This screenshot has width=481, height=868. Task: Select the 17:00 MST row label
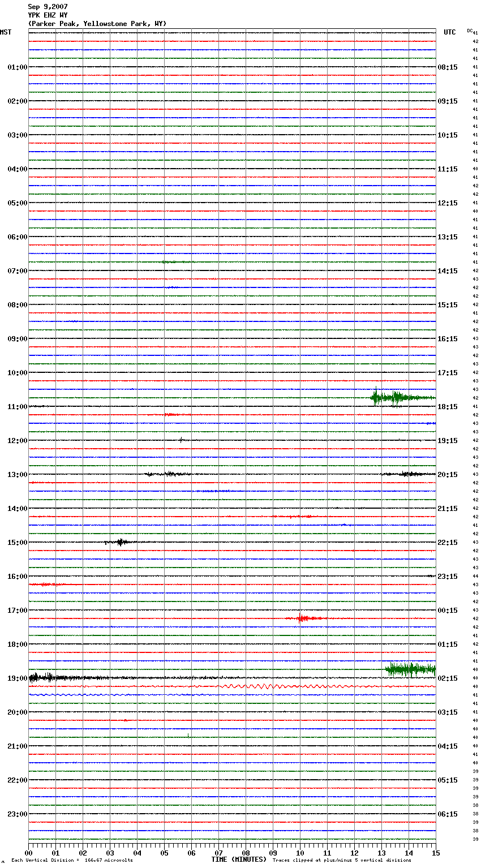point(18,611)
